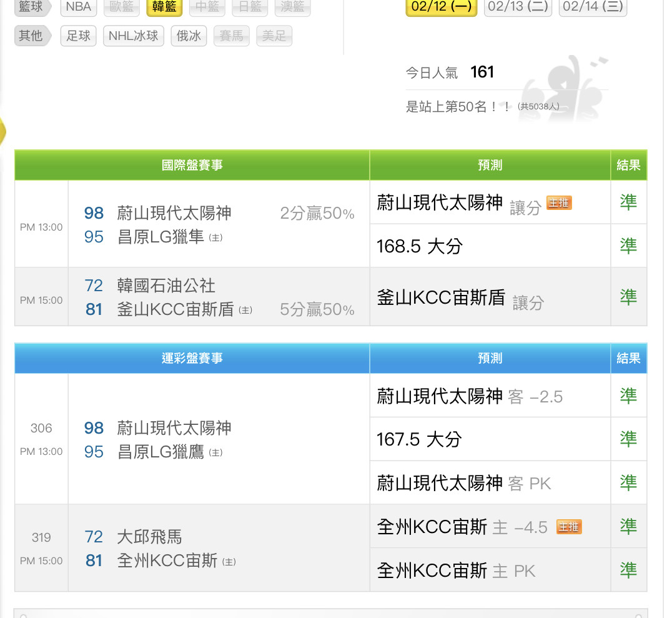Click 今日人氣 value 161
This screenshot has height=618, width=672.
(482, 72)
